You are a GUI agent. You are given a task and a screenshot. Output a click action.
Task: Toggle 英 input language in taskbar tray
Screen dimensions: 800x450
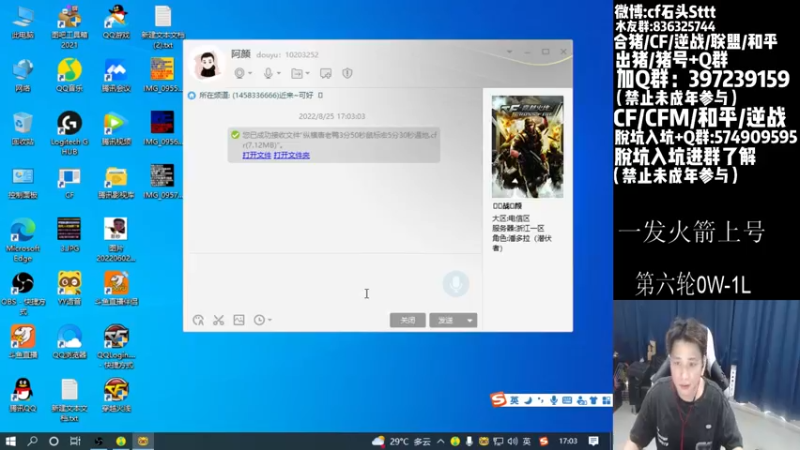pyautogui.click(x=527, y=441)
